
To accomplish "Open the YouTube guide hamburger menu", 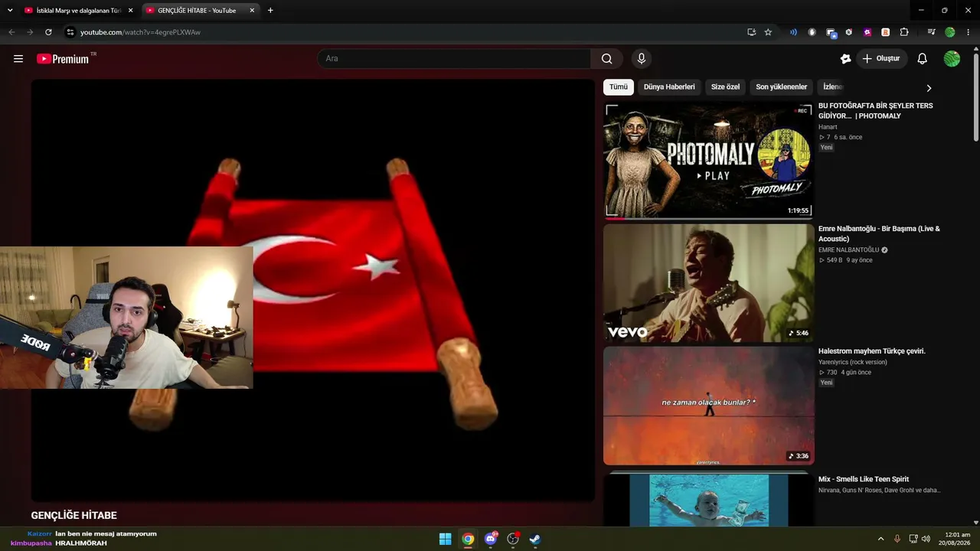I will pos(18,59).
